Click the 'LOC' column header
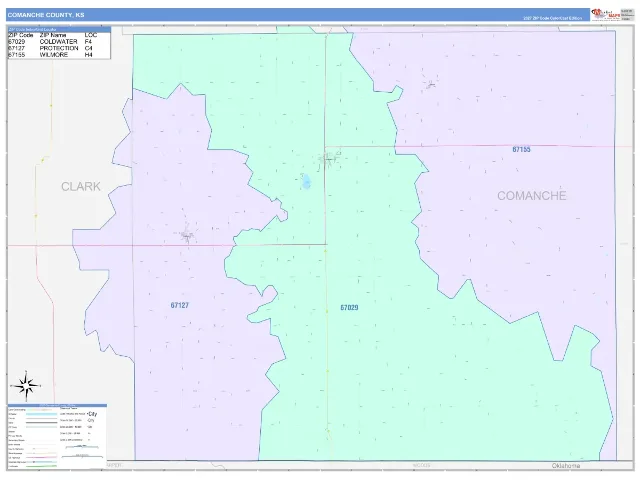The image size is (640, 480). (91, 36)
